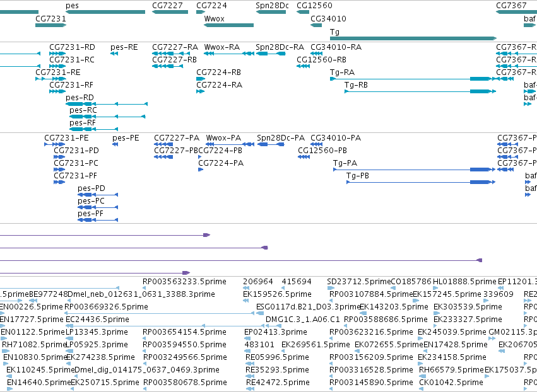537x392 pixels.
Task: Select the CG34010 gene label
Action: click(328, 18)
